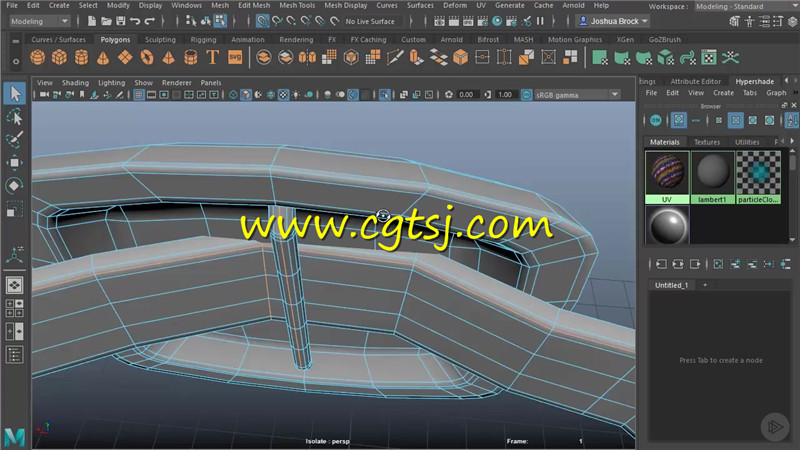Open the Edit Mesh menu
The image size is (800, 450).
254,5
